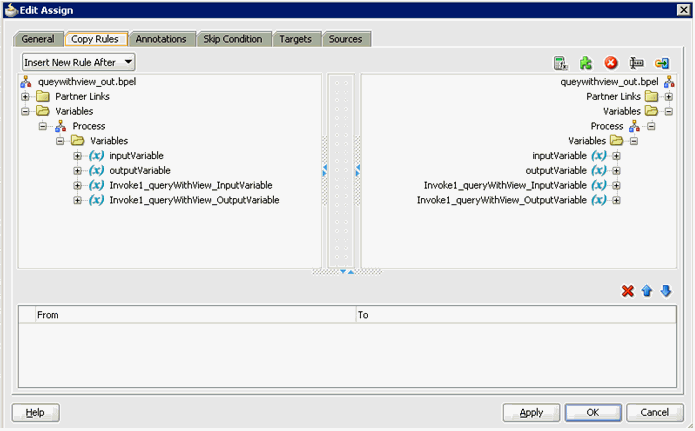Collapse right nested Variables node

click(634, 141)
